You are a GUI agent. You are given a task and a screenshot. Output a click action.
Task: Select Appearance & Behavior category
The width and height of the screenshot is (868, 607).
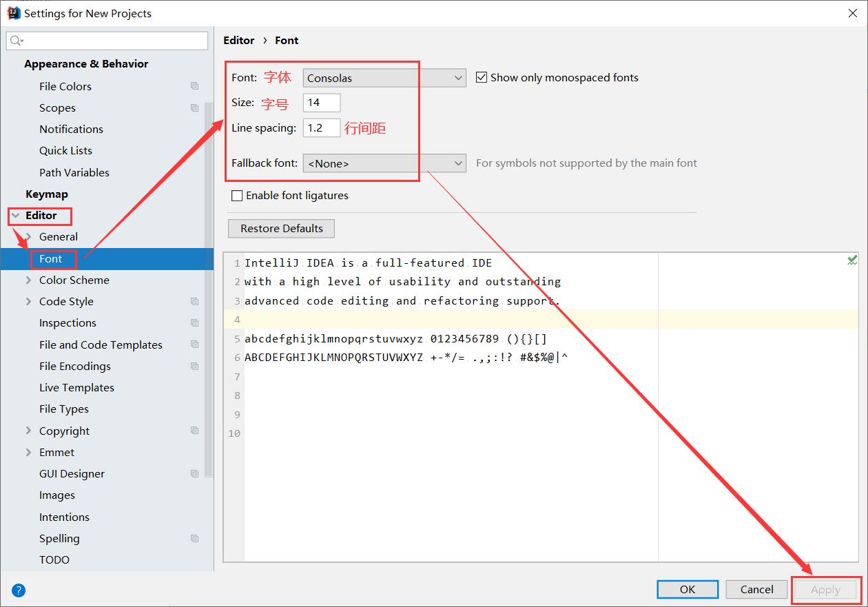pyautogui.click(x=86, y=63)
